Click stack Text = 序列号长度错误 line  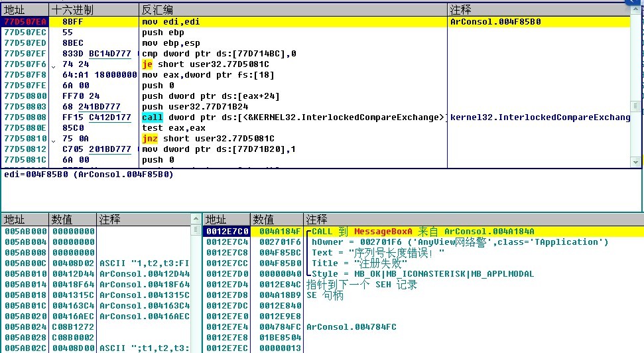378,253
